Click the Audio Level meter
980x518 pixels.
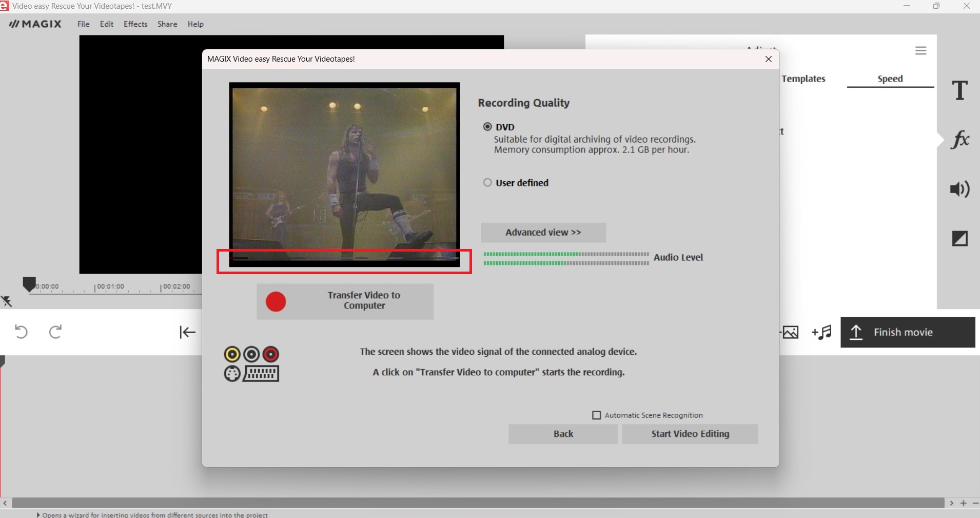(x=566, y=259)
